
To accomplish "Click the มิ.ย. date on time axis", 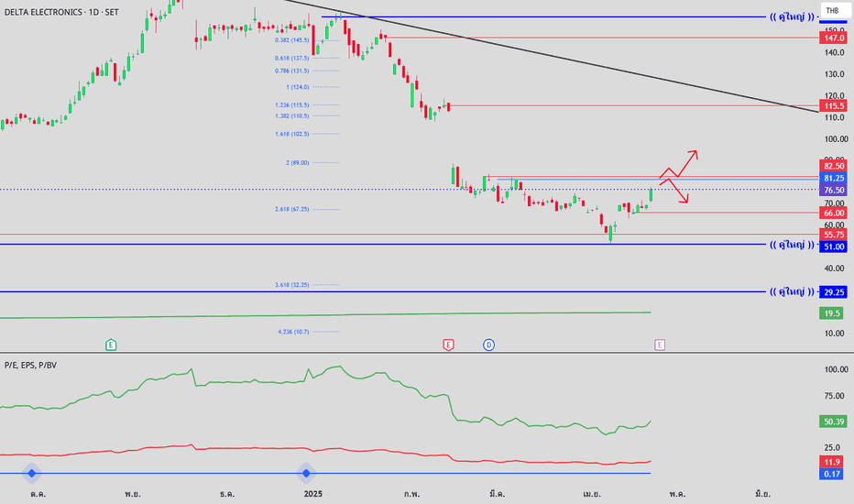I will coord(763,494).
